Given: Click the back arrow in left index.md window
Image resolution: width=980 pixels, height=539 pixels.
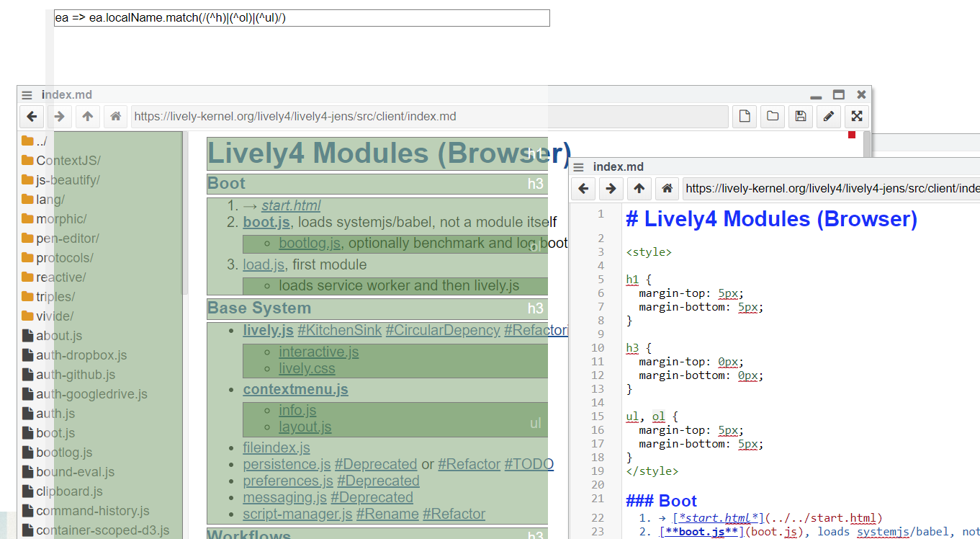Looking at the screenshot, I should (x=32, y=116).
